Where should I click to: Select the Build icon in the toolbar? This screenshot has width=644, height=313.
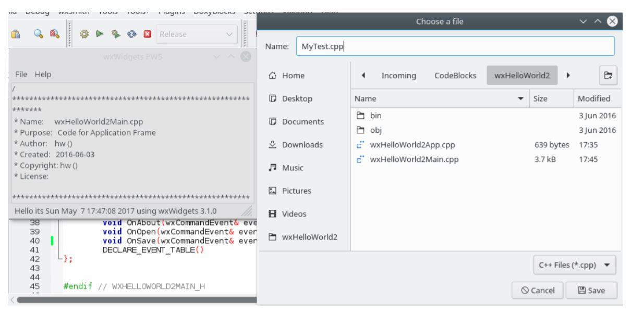(84, 34)
